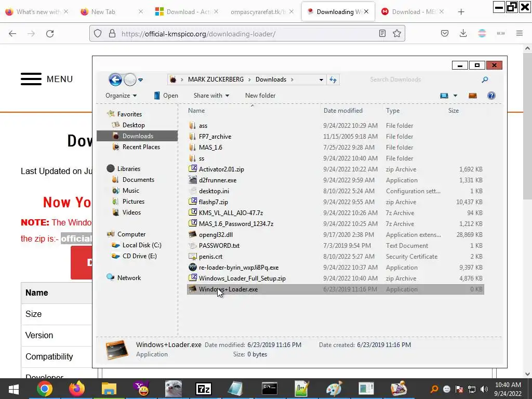The width and height of the screenshot is (532, 399).
Task: Select opengl32.dll file icon
Action: 193,234
